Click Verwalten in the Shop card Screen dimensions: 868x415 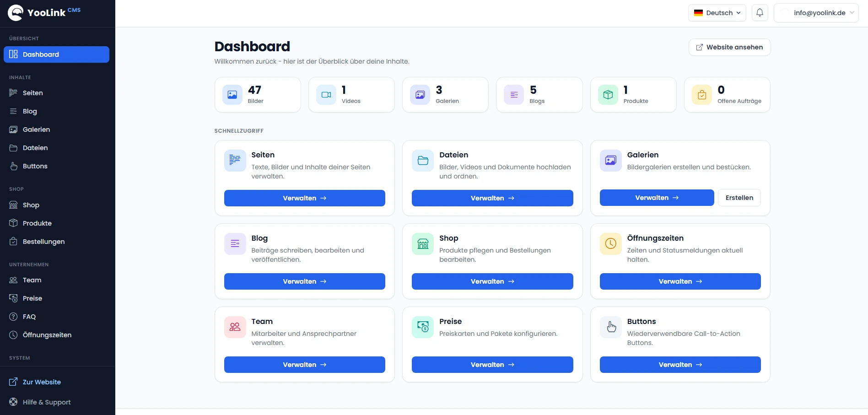pyautogui.click(x=492, y=281)
